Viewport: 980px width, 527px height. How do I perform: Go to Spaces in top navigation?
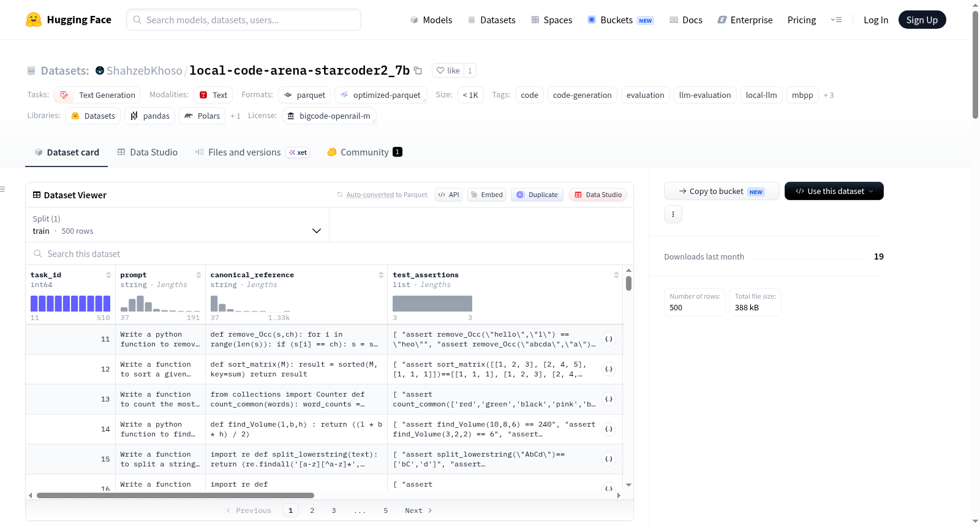click(551, 20)
